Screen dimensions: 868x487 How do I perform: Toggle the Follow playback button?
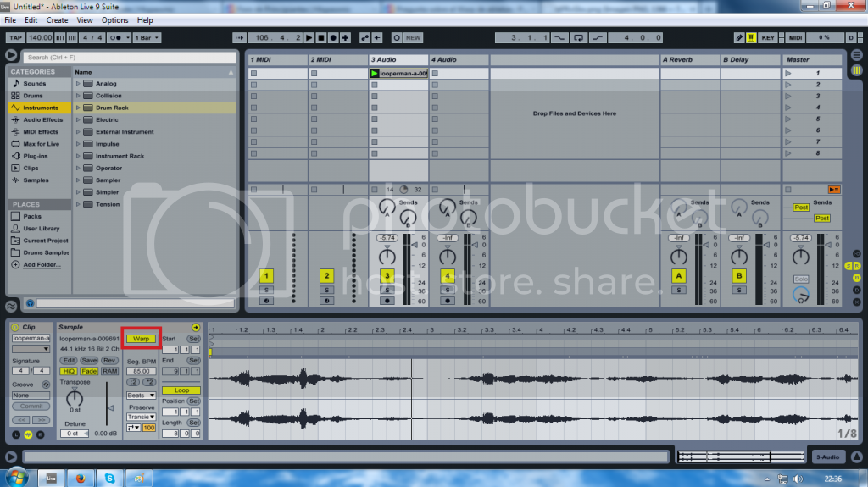pos(239,37)
